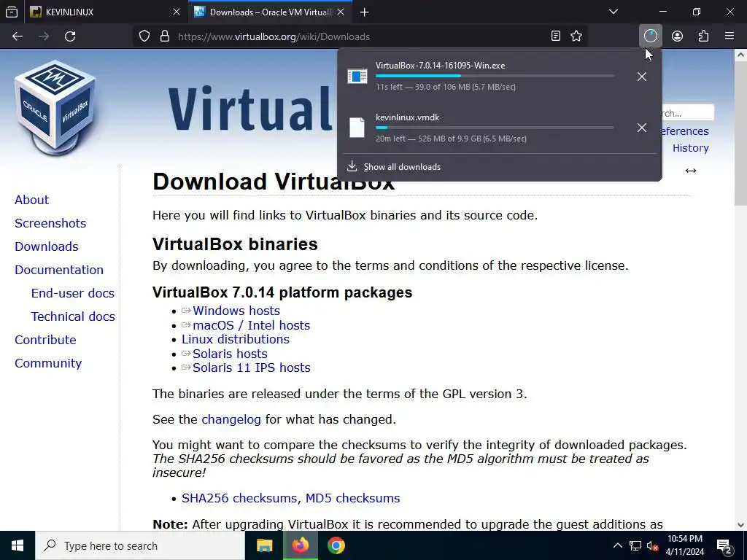Click the kevinlinux.vmdk file icon
This screenshot has width=747, height=560.
(x=357, y=128)
